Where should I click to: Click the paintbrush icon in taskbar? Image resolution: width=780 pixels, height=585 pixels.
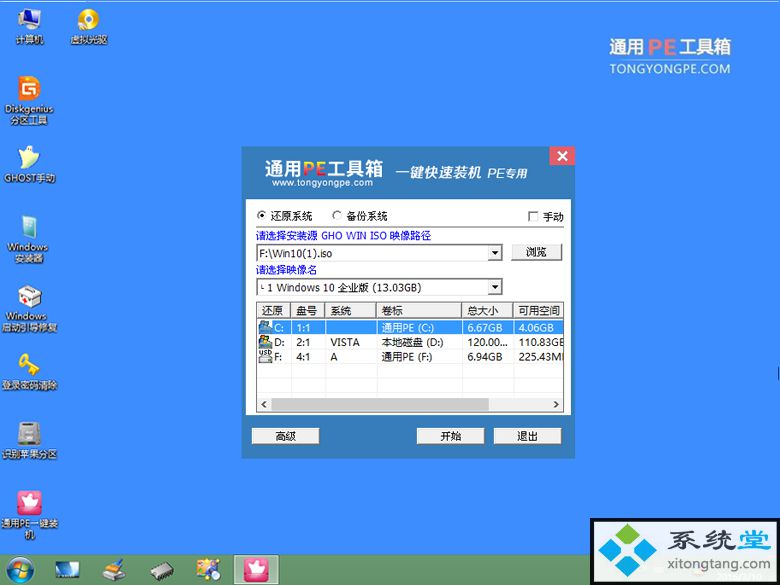113,570
